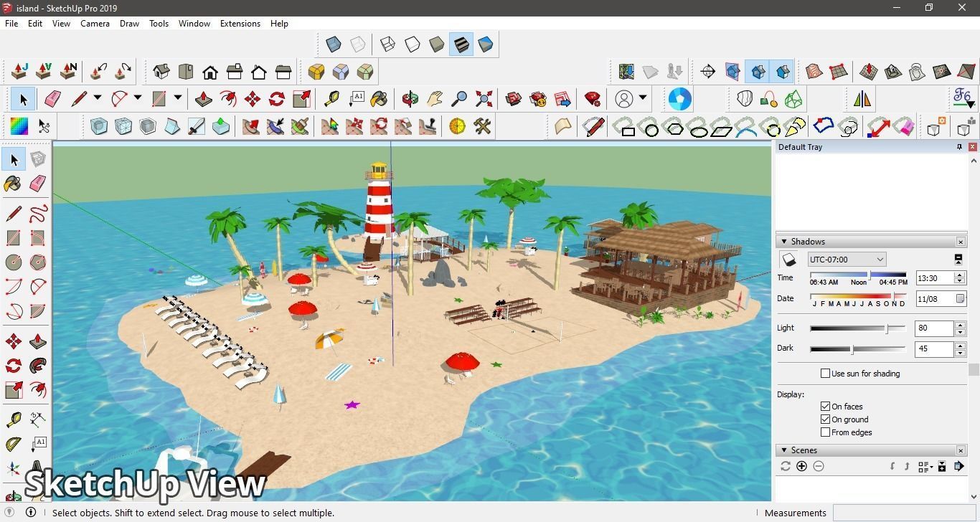Click the Mirror selection icon
This screenshot has width=980, height=522.
point(862,98)
